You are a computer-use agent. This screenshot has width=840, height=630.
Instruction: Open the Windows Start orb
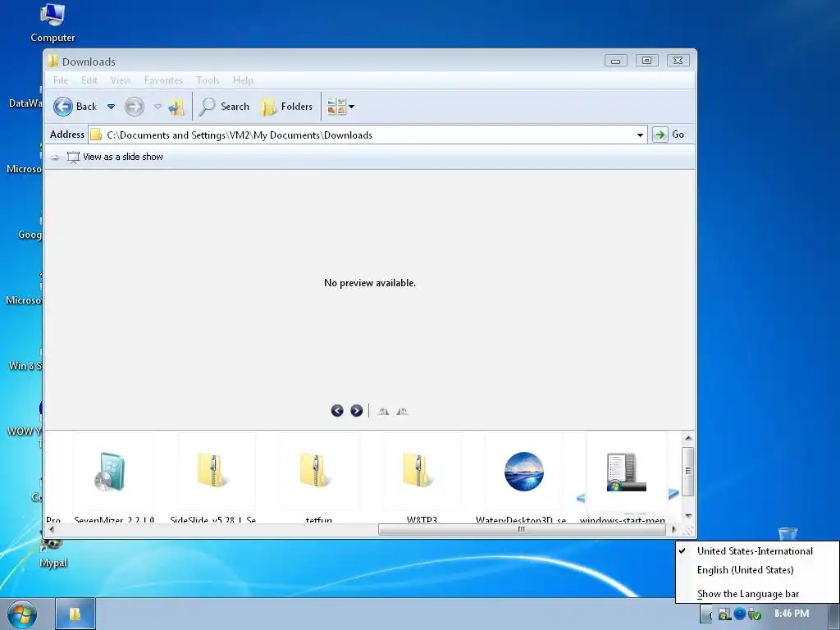point(22,614)
